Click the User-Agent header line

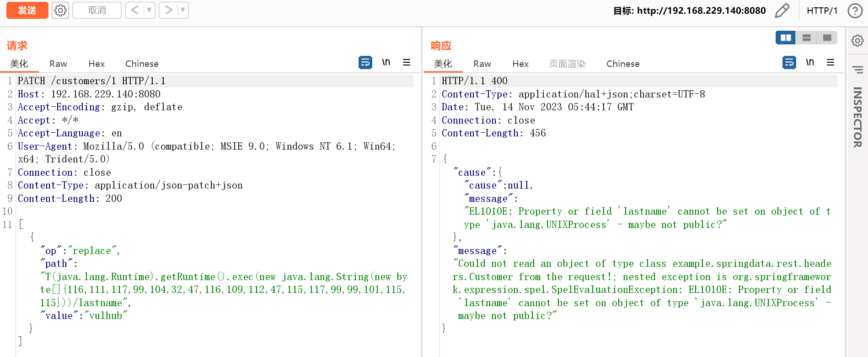pos(207,153)
